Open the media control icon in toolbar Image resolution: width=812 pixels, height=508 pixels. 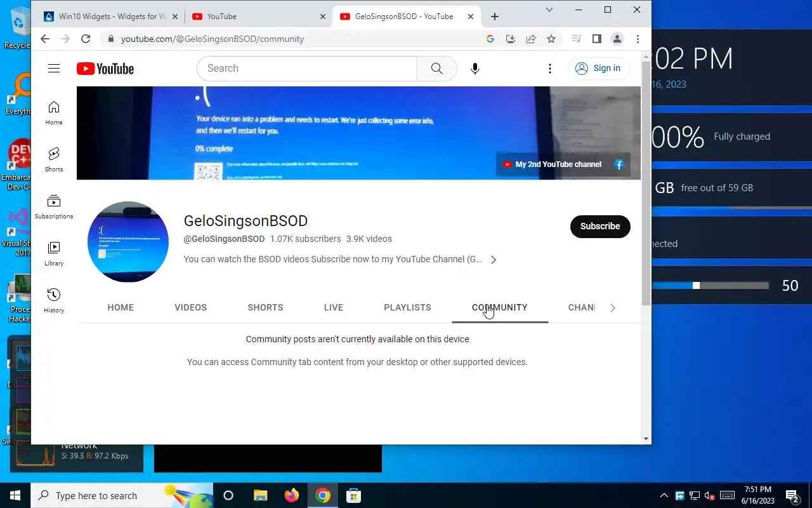point(576,39)
